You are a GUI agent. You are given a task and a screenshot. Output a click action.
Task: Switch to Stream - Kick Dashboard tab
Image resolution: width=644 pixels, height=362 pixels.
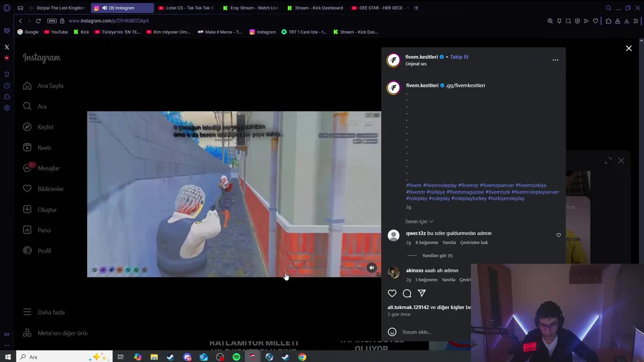pos(315,8)
